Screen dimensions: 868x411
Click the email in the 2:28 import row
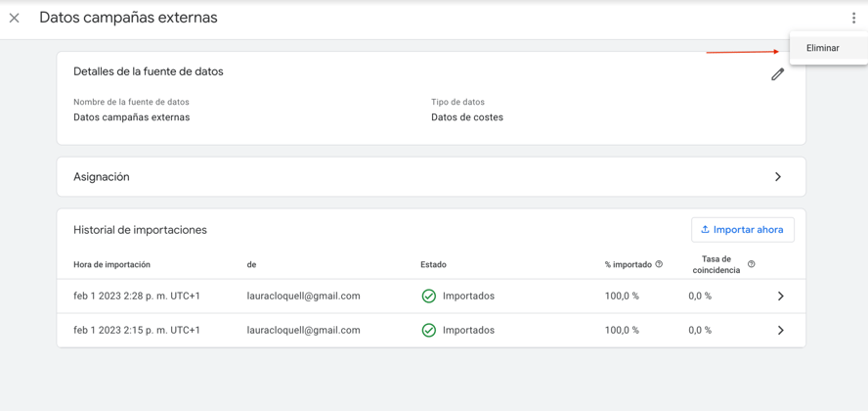(x=303, y=297)
